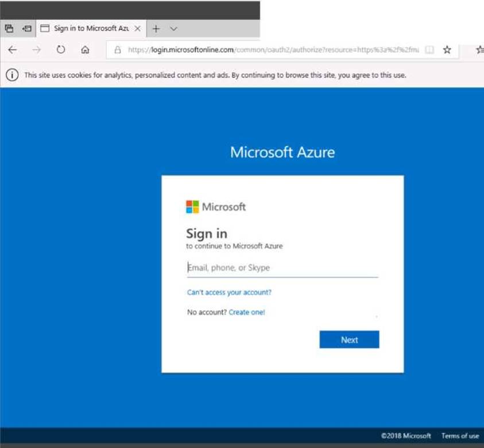
Task: Click the Create one! link
Action: pyautogui.click(x=247, y=312)
